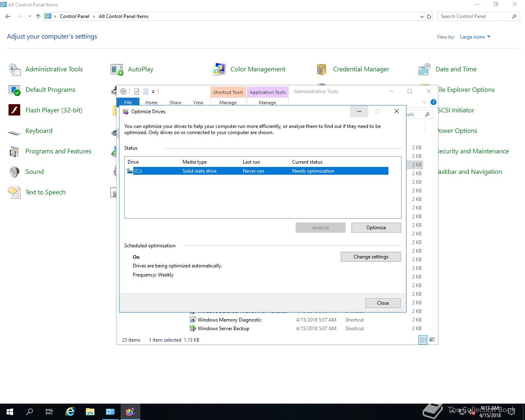Open the Color Management icon

click(x=219, y=69)
